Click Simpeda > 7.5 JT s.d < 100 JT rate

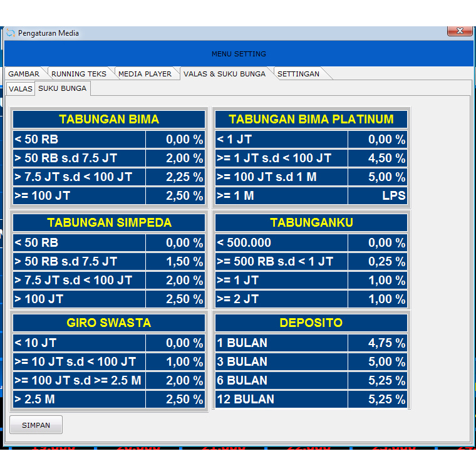(175, 280)
